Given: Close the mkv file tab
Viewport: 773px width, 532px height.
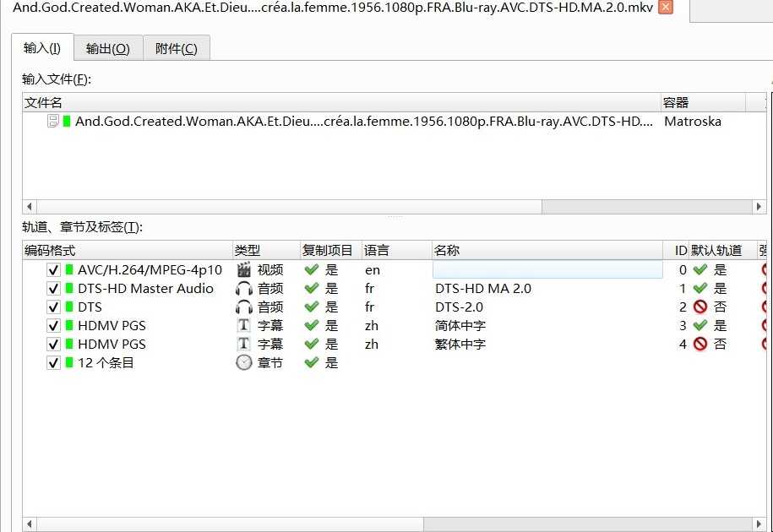Looking at the screenshot, I should (x=666, y=8).
